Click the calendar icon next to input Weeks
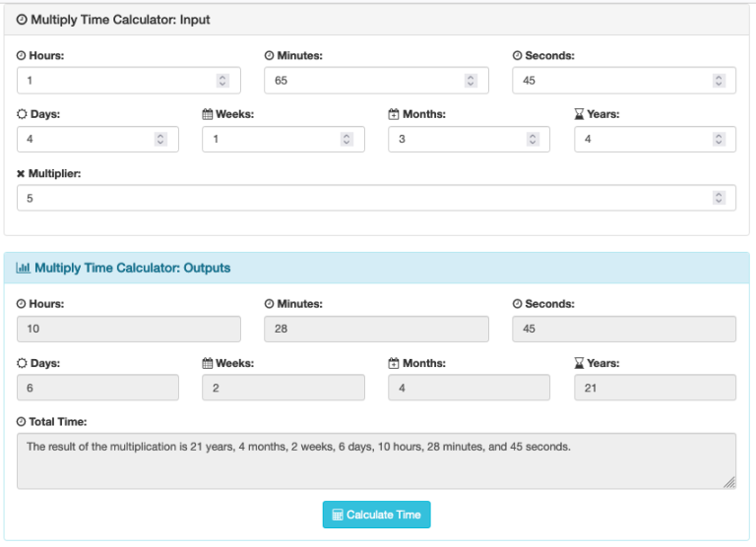 (x=208, y=114)
